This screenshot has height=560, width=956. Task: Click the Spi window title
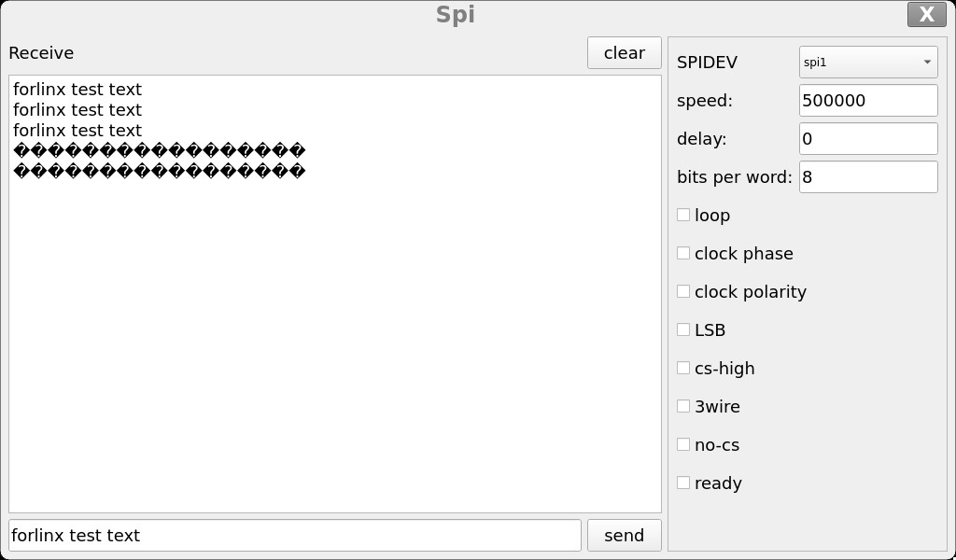(456, 15)
